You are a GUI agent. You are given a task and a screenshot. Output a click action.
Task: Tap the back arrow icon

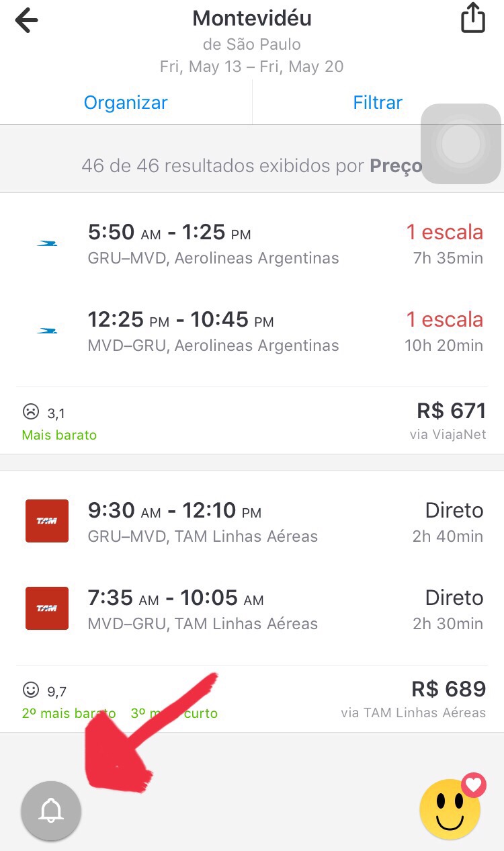(27, 20)
